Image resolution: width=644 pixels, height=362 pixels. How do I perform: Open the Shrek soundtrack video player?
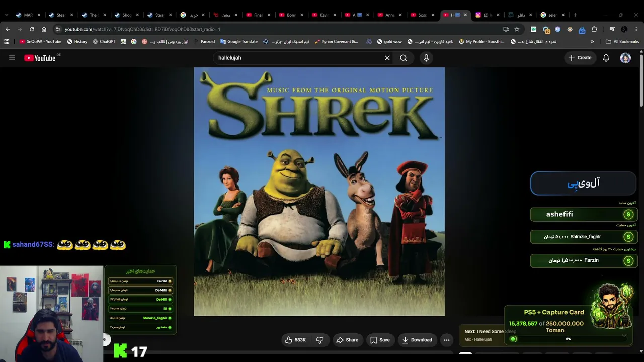click(319, 192)
